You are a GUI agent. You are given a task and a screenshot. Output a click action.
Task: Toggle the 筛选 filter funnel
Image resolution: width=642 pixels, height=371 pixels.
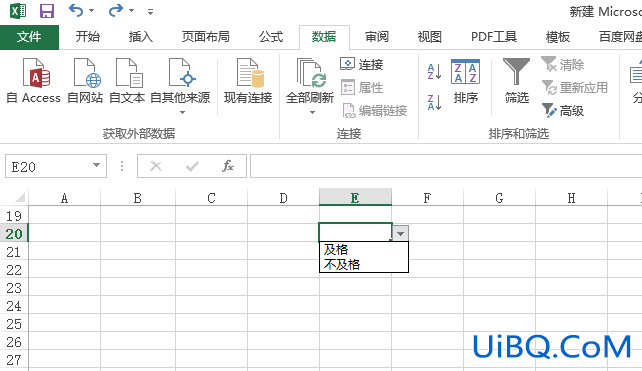[x=516, y=81]
